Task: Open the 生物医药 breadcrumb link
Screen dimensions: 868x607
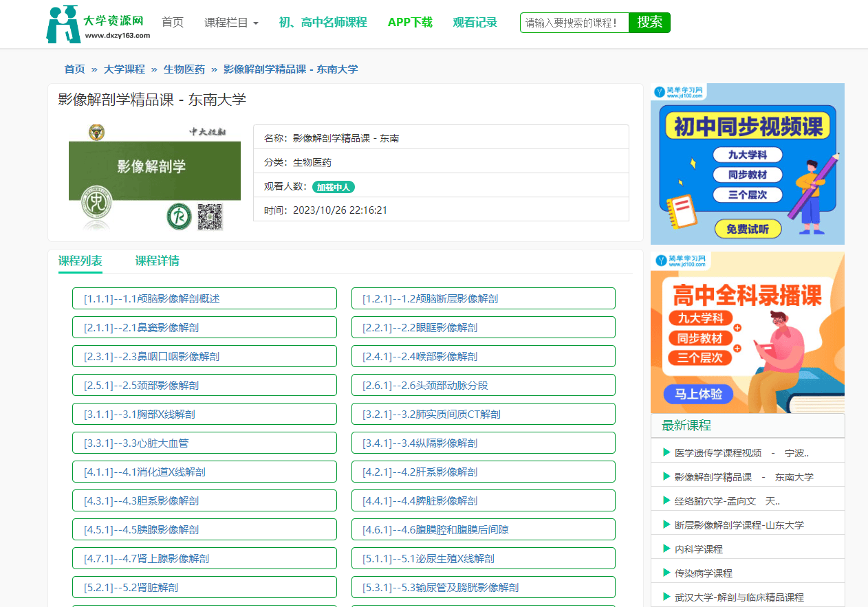Action: [184, 69]
